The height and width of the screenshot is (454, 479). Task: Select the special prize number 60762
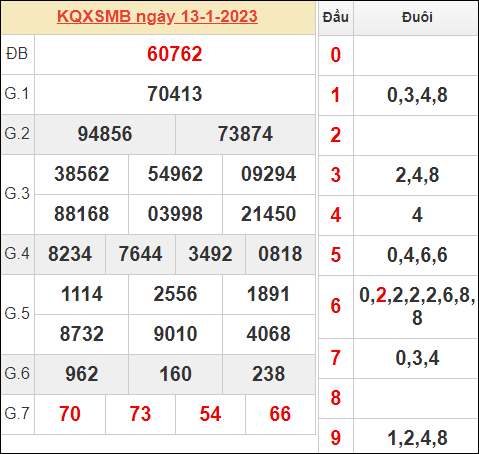(x=175, y=54)
